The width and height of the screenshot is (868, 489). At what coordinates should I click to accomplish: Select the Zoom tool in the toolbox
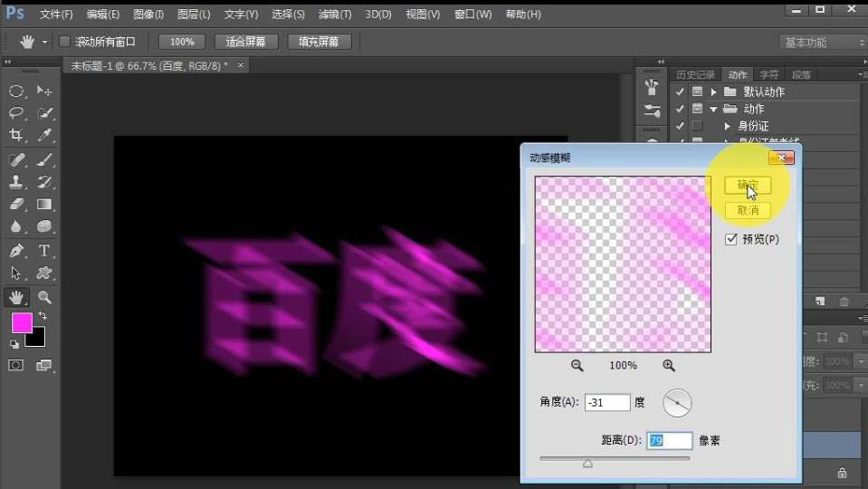[x=44, y=297]
